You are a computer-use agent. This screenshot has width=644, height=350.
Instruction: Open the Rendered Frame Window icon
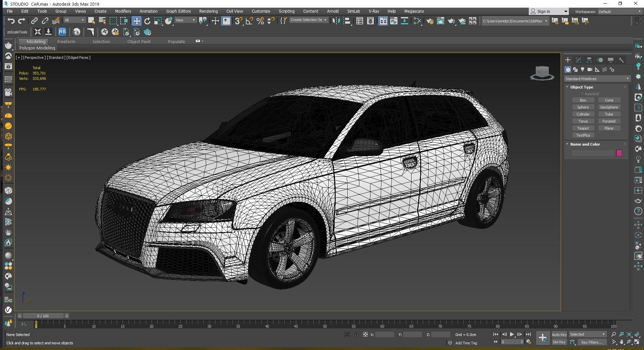[x=441, y=21]
